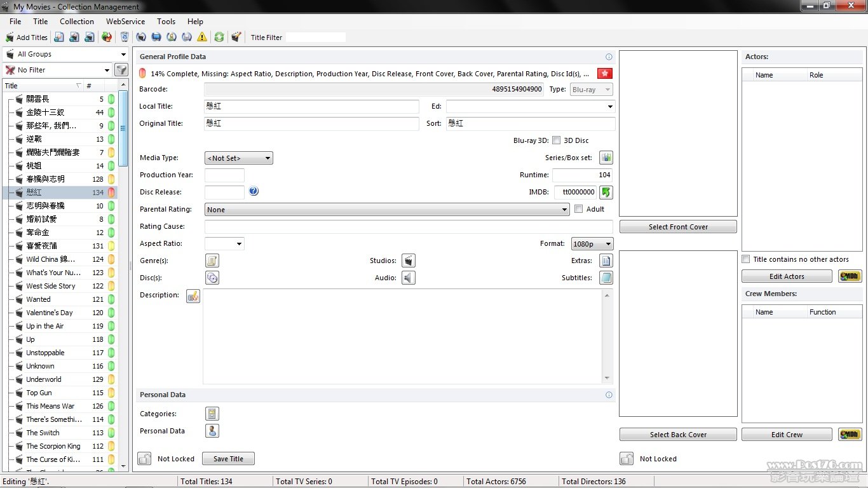868x488 pixels.
Task: Open the Parental Rating None dropdown
Action: coord(387,210)
